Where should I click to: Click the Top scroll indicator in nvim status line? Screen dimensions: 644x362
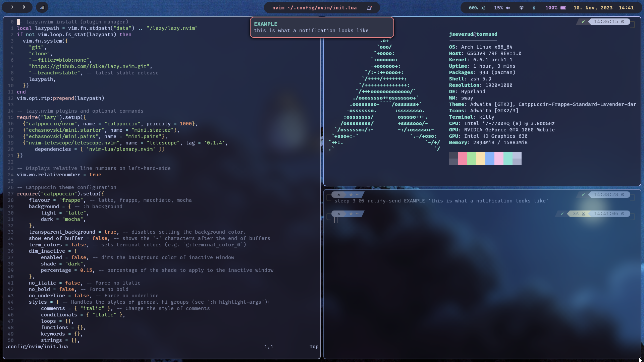tap(314, 347)
